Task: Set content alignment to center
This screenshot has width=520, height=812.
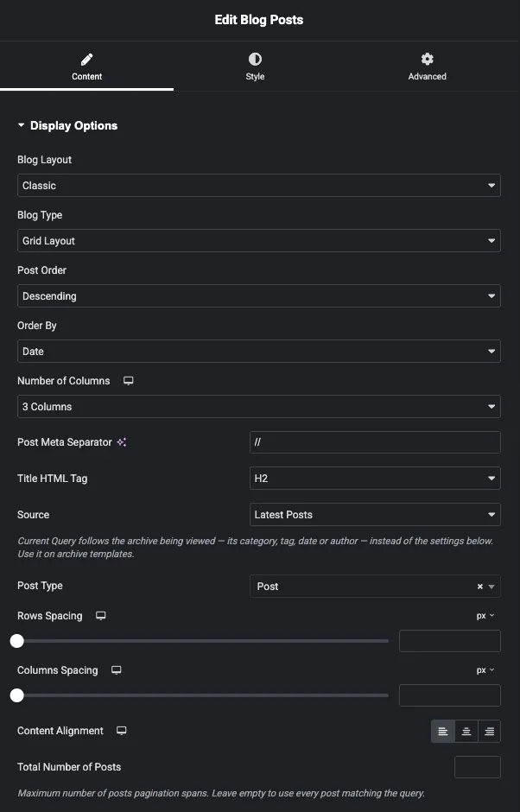Action: tap(466, 731)
